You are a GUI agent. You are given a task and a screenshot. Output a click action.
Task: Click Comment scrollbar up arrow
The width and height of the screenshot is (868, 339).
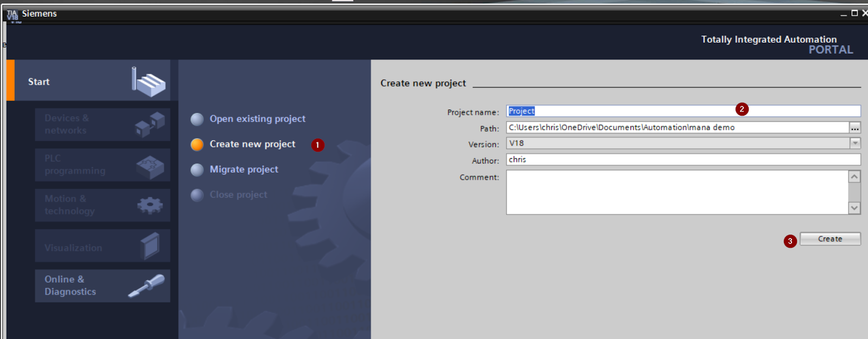coord(854,177)
